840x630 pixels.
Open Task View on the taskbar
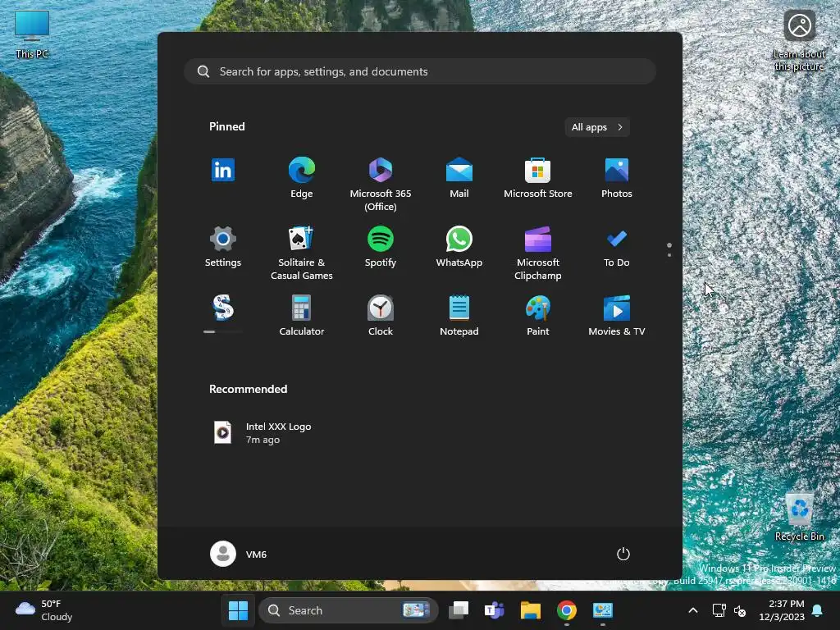459,610
